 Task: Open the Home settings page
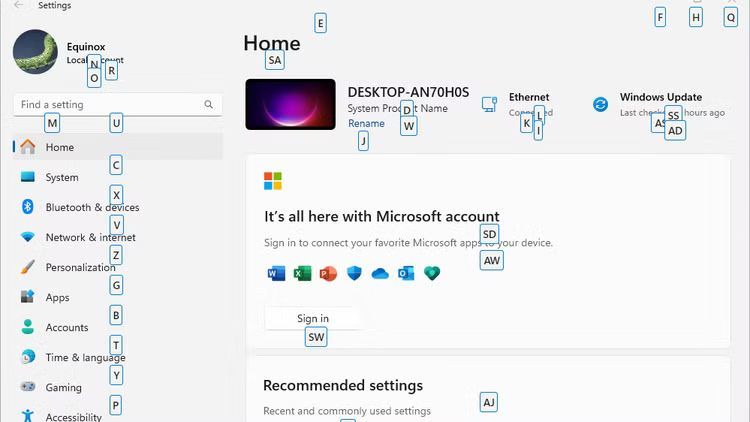pyautogui.click(x=118, y=147)
